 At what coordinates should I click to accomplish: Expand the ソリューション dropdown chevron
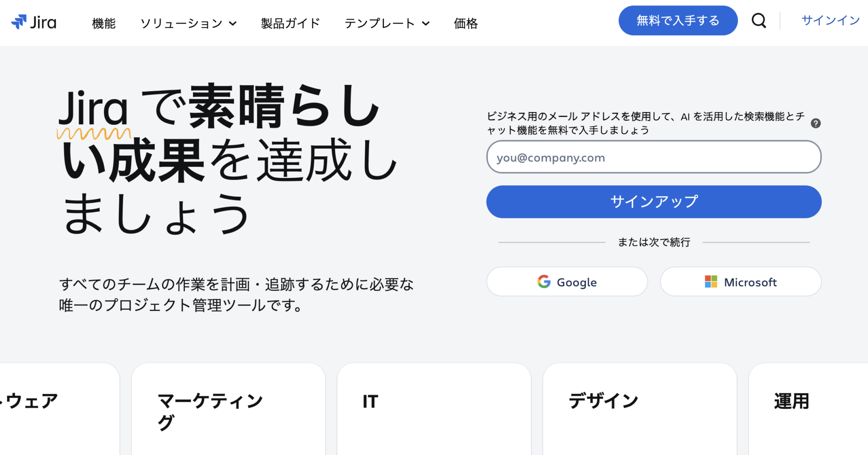point(233,23)
